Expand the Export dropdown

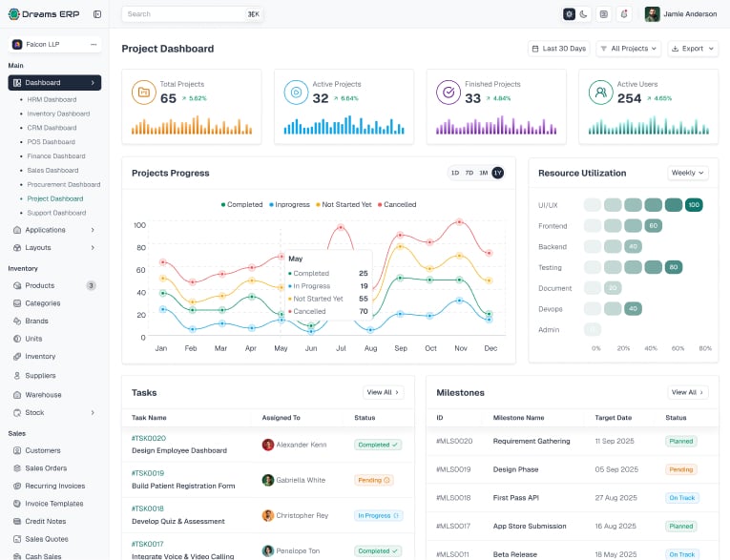(x=693, y=49)
